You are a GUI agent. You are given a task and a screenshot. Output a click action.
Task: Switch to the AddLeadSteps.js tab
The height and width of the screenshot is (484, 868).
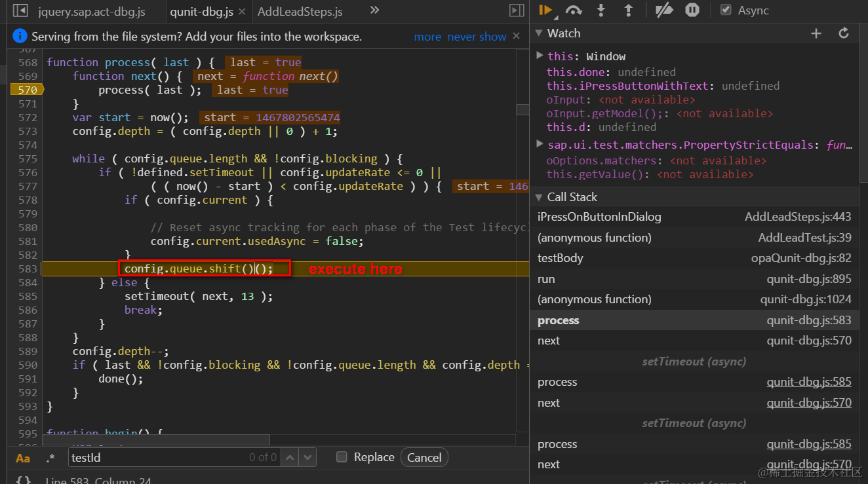(x=300, y=11)
